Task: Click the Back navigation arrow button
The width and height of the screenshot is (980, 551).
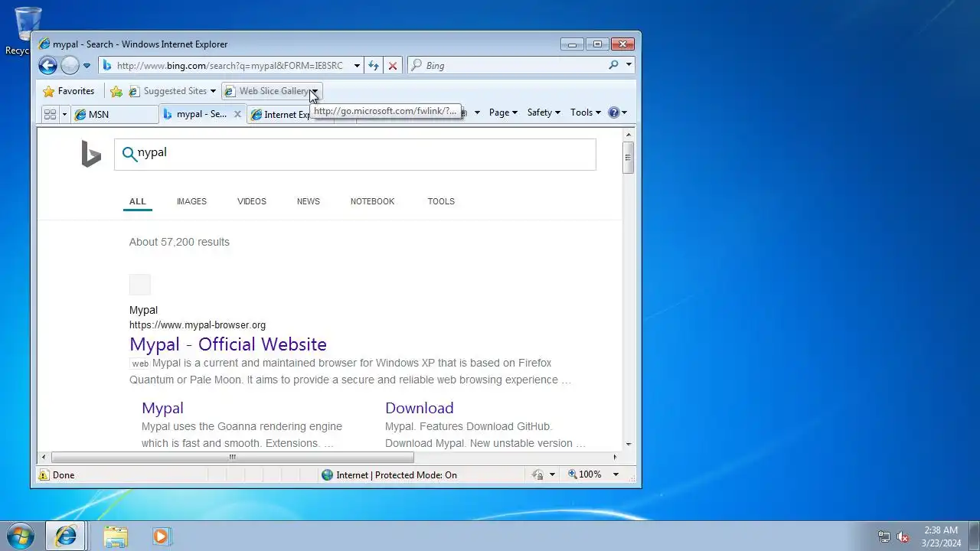Action: [x=47, y=66]
